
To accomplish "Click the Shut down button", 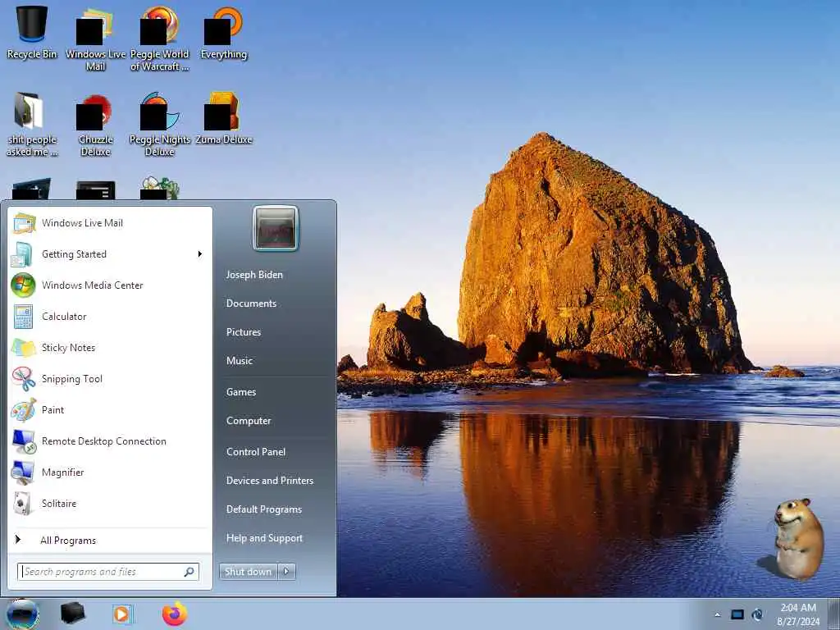I will pos(248,572).
